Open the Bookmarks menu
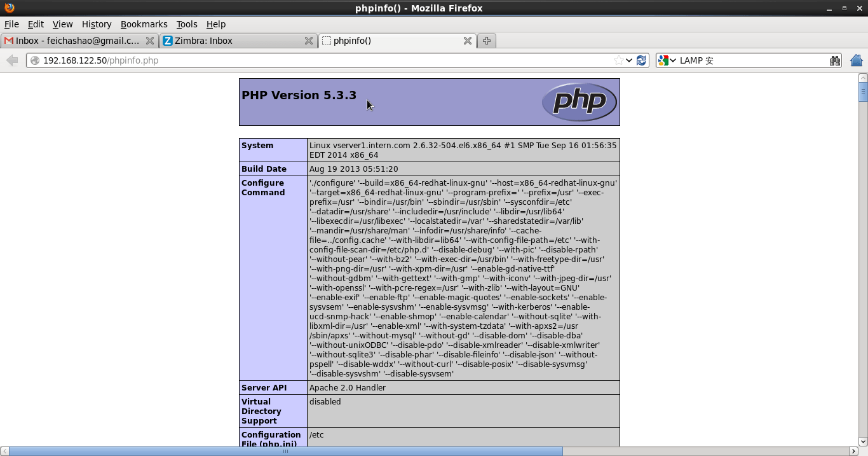The width and height of the screenshot is (868, 456). click(x=144, y=24)
